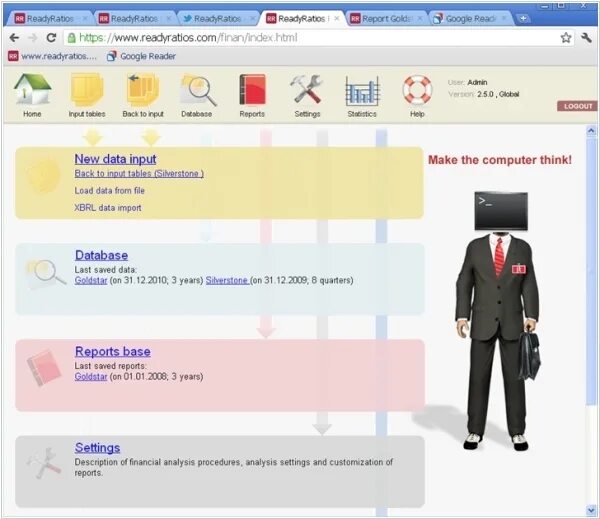Image resolution: width=600 pixels, height=519 pixels.
Task: Switch to the Report Goldstar tab
Action: [x=386, y=18]
